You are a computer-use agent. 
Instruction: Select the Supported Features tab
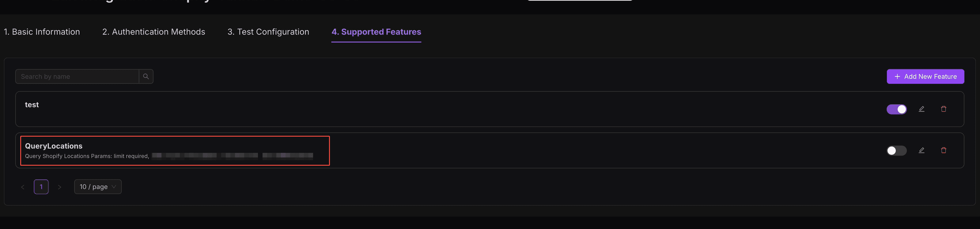pyautogui.click(x=376, y=32)
